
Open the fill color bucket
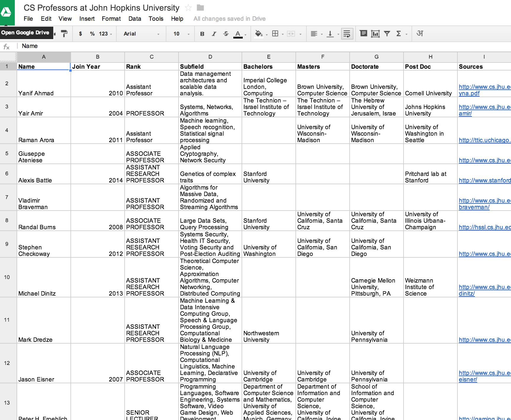(259, 34)
